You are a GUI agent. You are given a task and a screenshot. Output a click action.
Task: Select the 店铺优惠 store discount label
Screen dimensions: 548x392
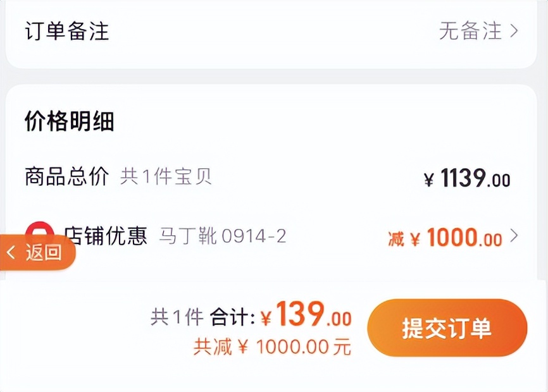(x=105, y=235)
